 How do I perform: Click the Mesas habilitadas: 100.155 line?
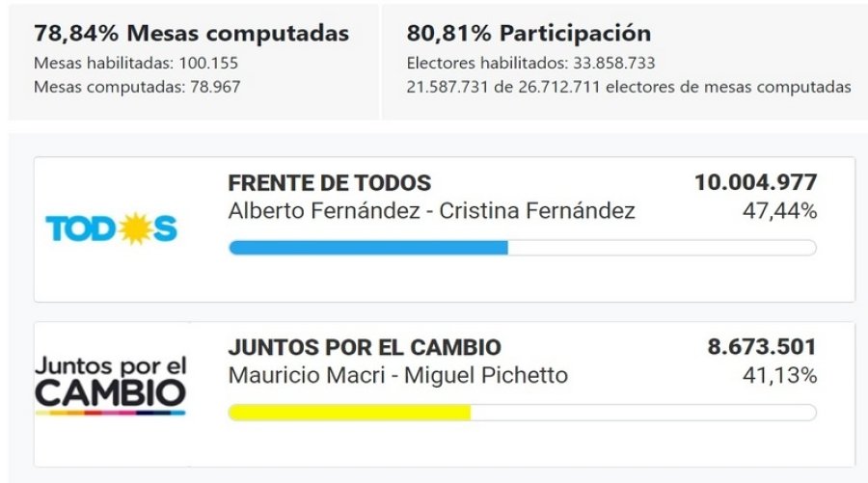(x=136, y=63)
